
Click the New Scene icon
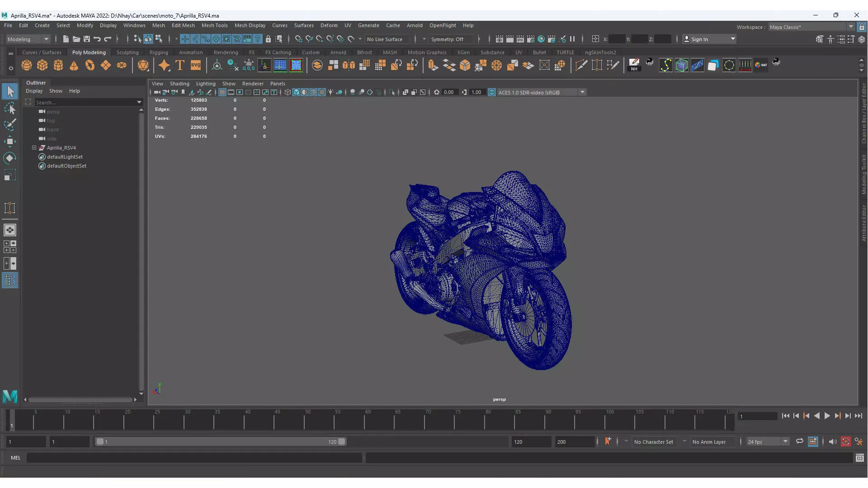point(66,39)
